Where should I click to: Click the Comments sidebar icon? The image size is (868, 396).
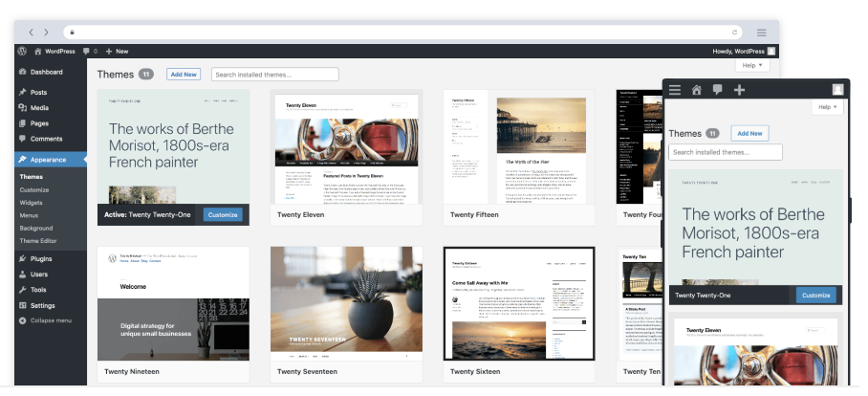(23, 139)
